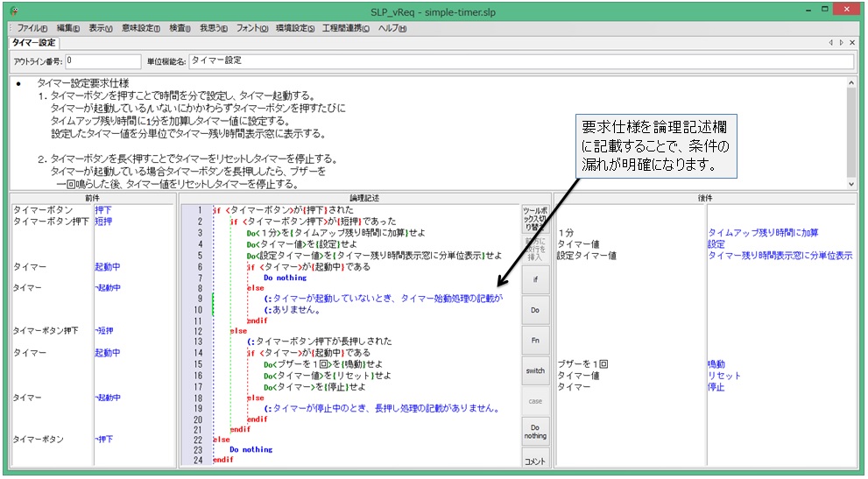Click the case toolbox button
Image resolution: width=868 pixels, height=479 pixels.
pyautogui.click(x=535, y=401)
